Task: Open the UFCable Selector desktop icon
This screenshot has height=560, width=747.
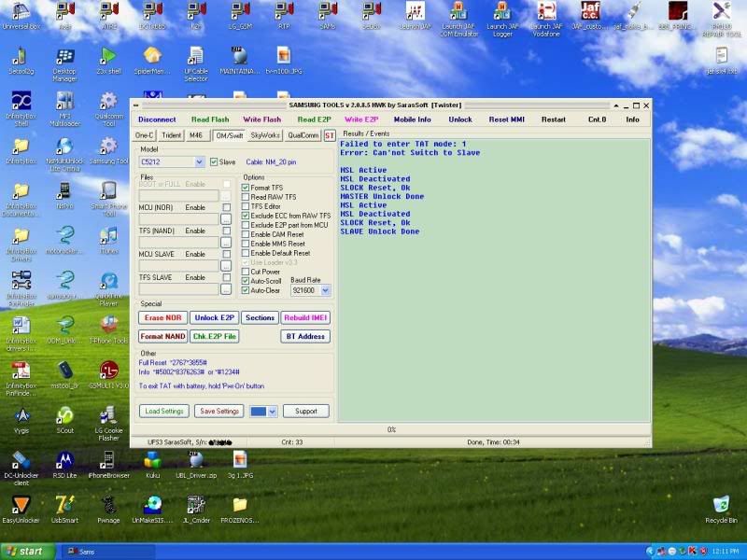Action: pyautogui.click(x=196, y=64)
